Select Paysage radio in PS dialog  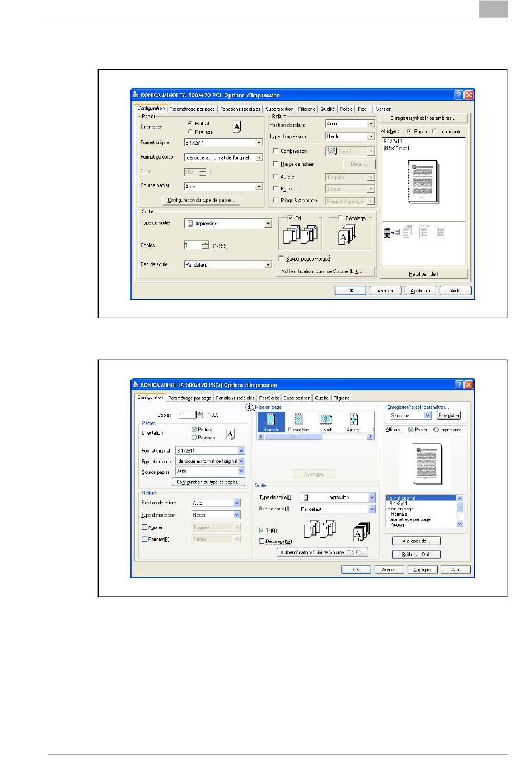pyautogui.click(x=194, y=438)
